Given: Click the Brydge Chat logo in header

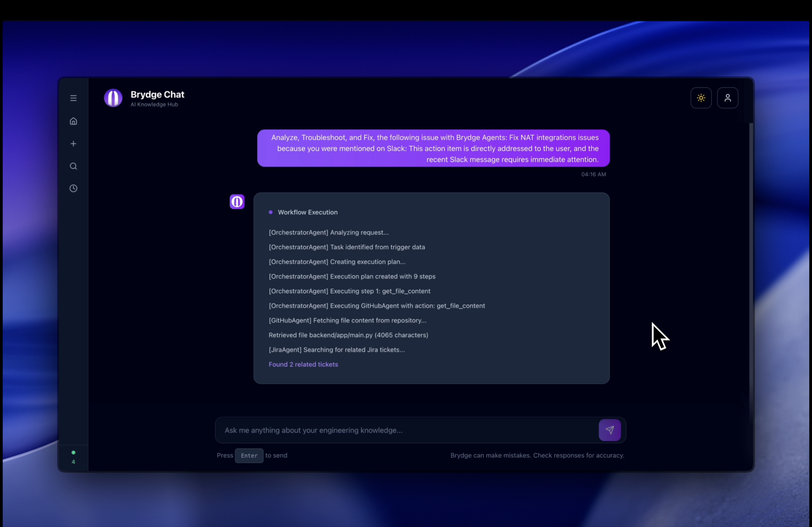Looking at the screenshot, I should tap(113, 98).
